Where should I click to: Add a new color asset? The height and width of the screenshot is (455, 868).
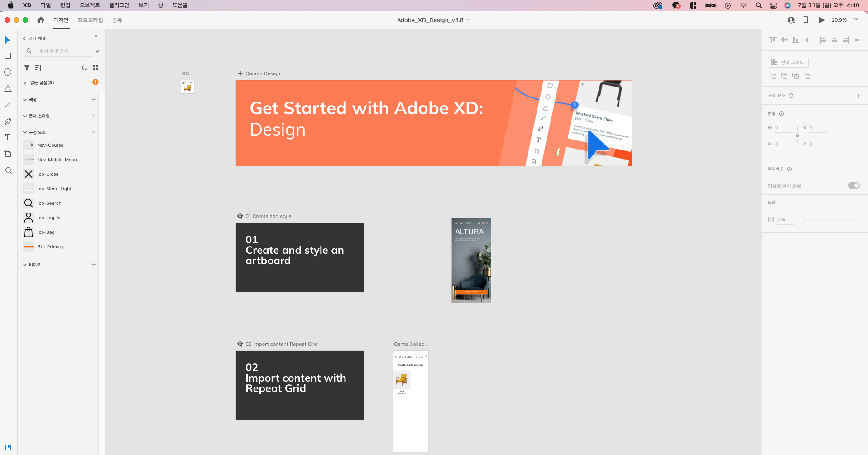pyautogui.click(x=94, y=99)
